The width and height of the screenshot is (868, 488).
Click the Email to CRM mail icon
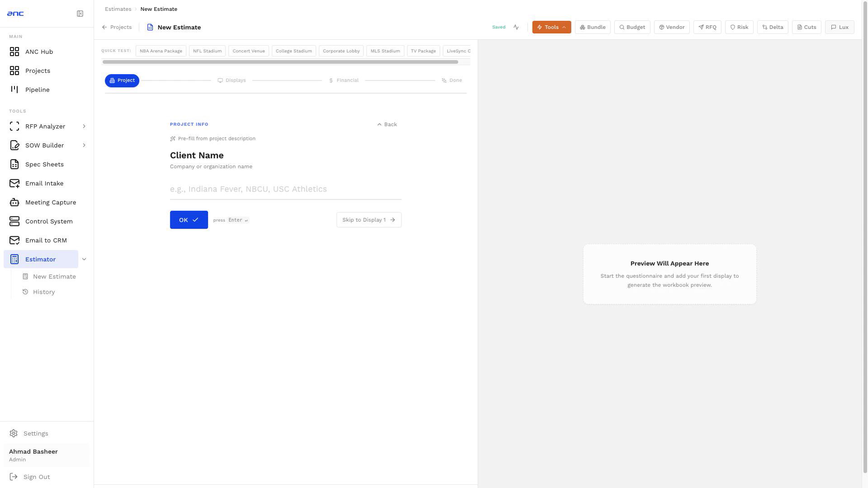14,240
